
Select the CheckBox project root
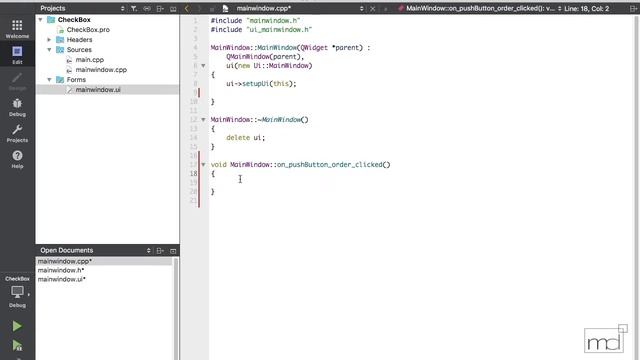74,20
